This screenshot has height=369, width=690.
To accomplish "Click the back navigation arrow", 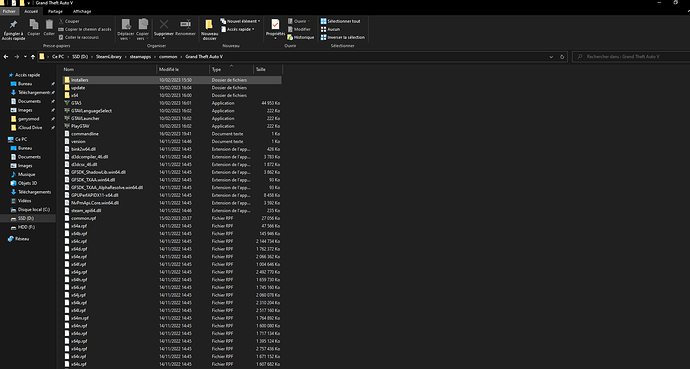I will [6, 57].
